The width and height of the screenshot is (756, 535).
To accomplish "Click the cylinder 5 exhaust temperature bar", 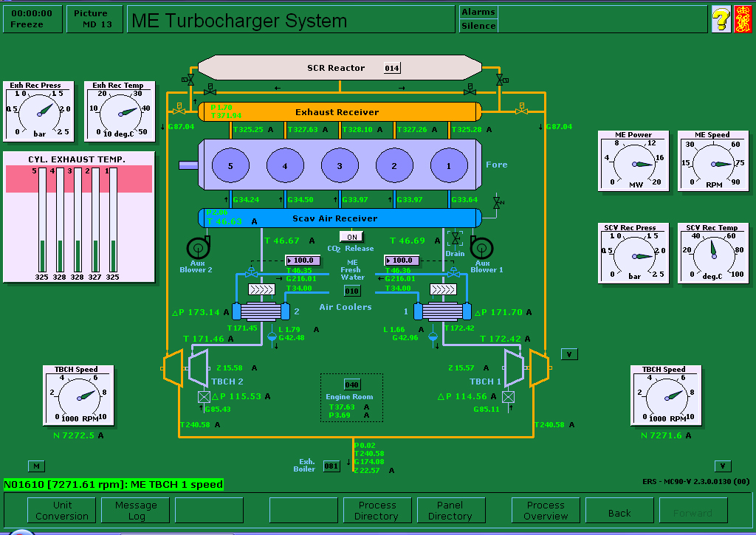I will pos(42,220).
